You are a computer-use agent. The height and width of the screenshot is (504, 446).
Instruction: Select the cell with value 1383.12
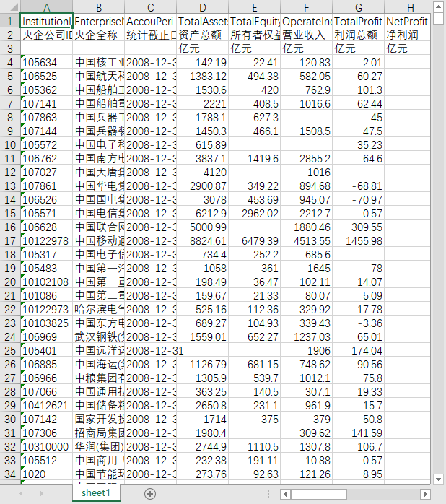203,77
